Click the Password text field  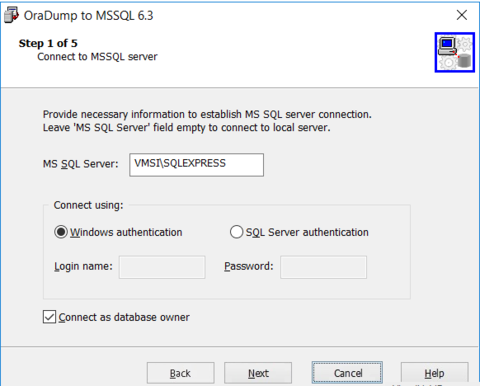click(x=323, y=267)
